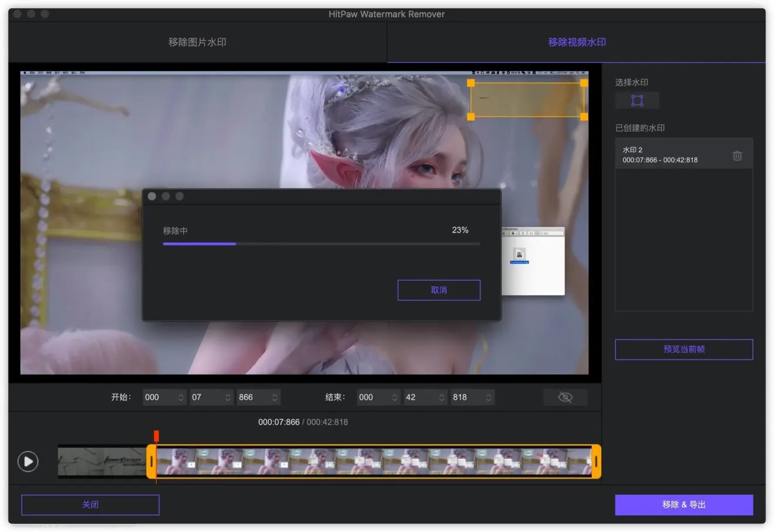Close the HitPaw Watermark Remover main window
The width and height of the screenshot is (774, 532).
(x=18, y=14)
